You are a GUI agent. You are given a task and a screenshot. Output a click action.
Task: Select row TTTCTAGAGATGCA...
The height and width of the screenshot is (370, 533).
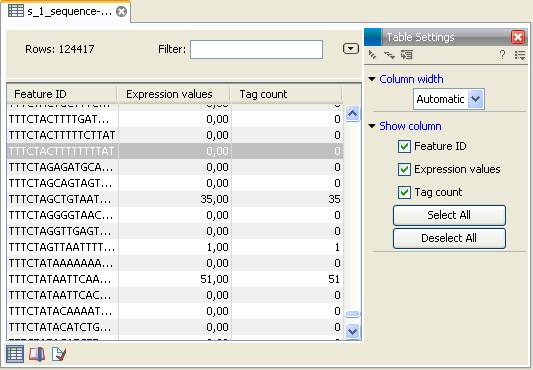click(x=175, y=167)
